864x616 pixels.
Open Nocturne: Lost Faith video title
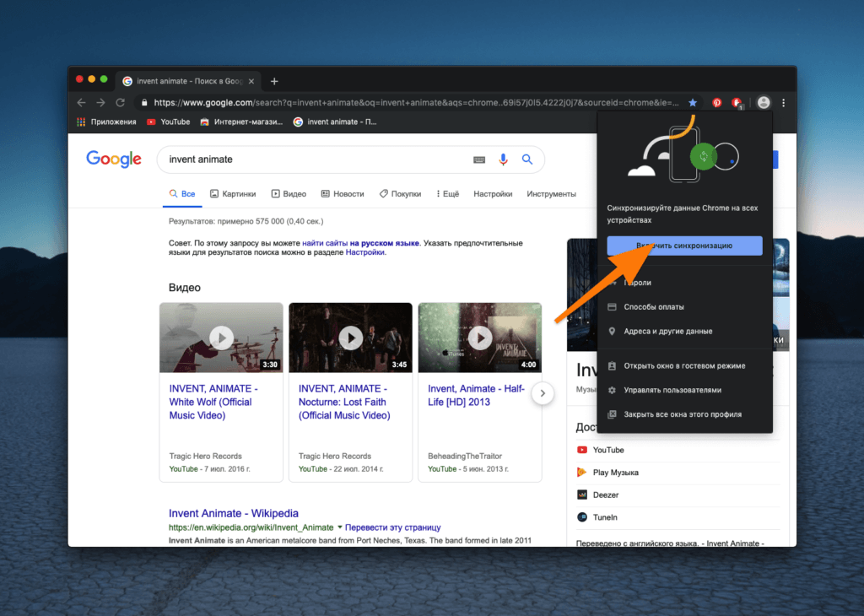(344, 403)
